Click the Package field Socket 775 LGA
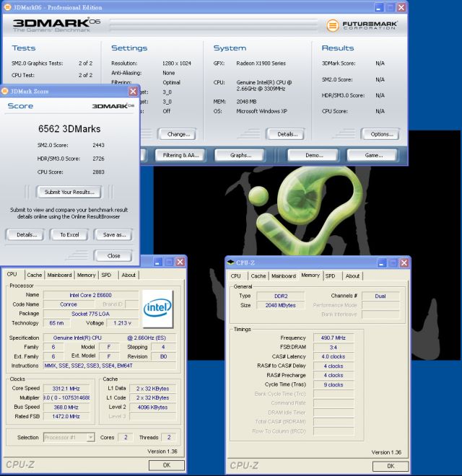Viewport: 462px width, 476px height. click(90, 314)
